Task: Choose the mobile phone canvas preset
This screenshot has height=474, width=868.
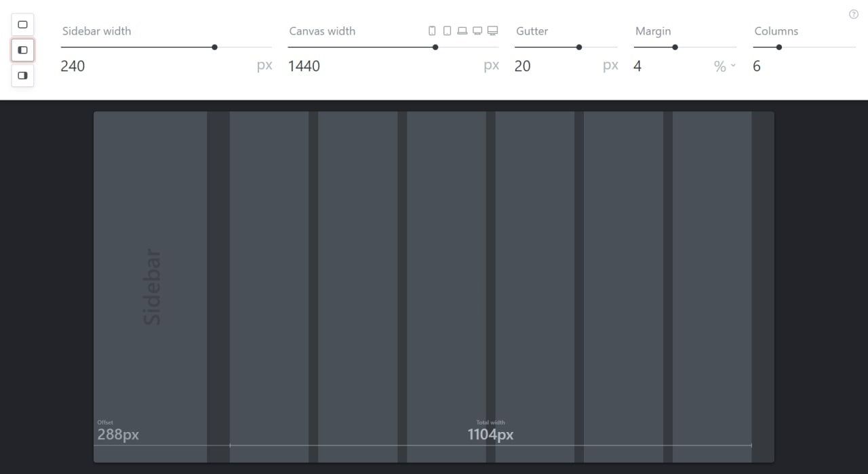Action: click(x=432, y=31)
